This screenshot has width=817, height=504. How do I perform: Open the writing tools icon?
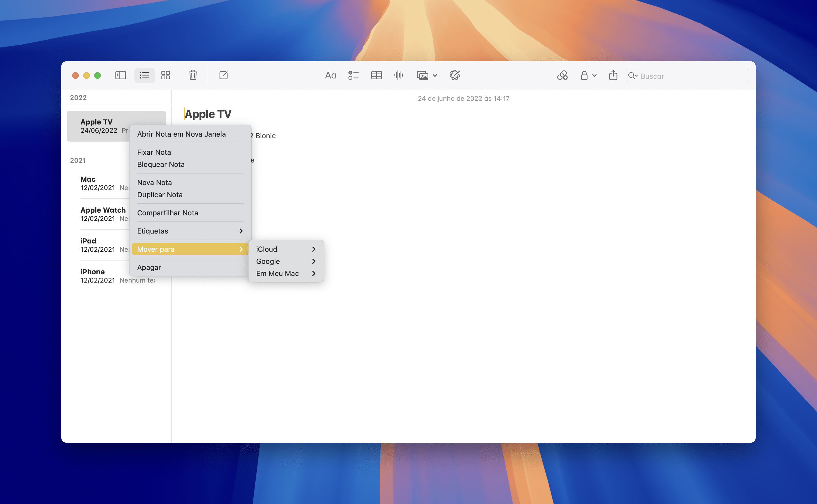pos(455,75)
